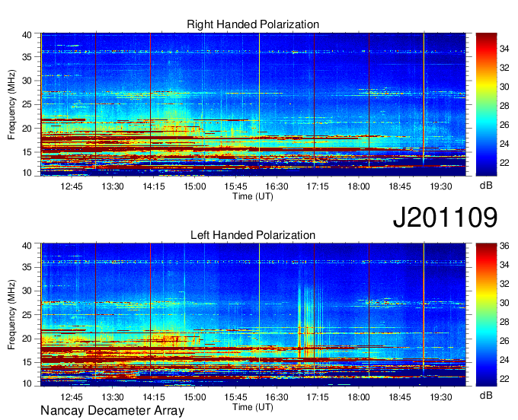The image size is (518, 420).
Task: Click the J201109 label
Action: [445, 217]
